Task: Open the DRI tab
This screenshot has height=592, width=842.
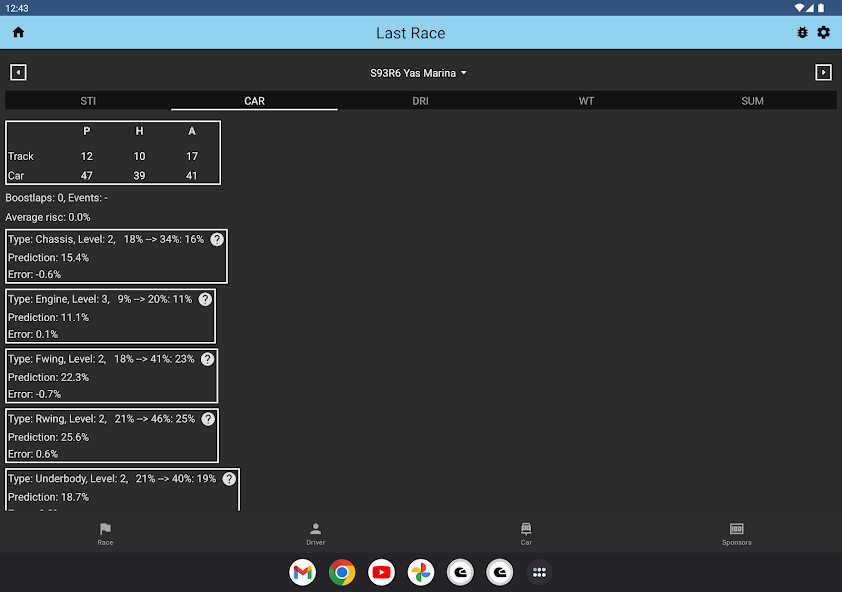Action: (420, 100)
